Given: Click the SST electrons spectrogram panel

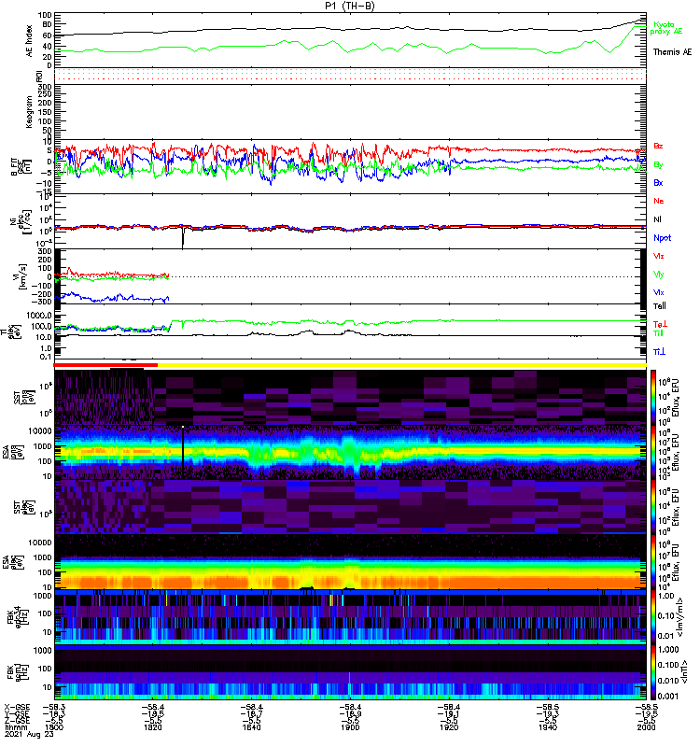Looking at the screenshot, I should pos(351,507).
